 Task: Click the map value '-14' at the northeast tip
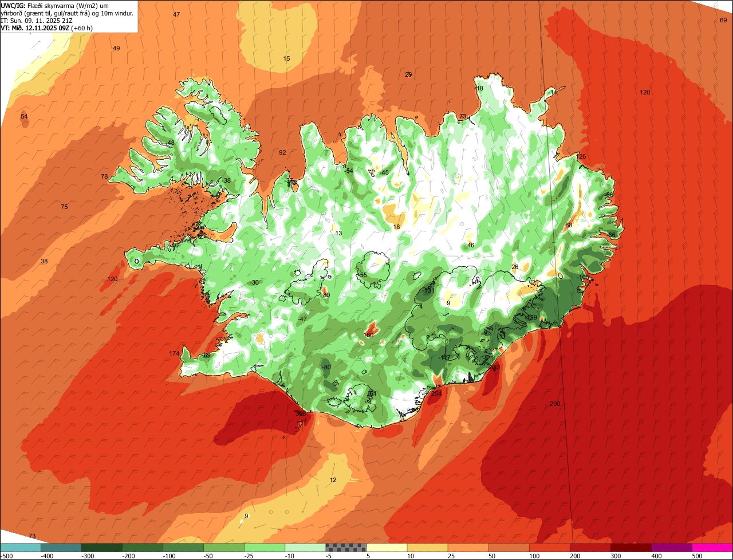coord(551,92)
